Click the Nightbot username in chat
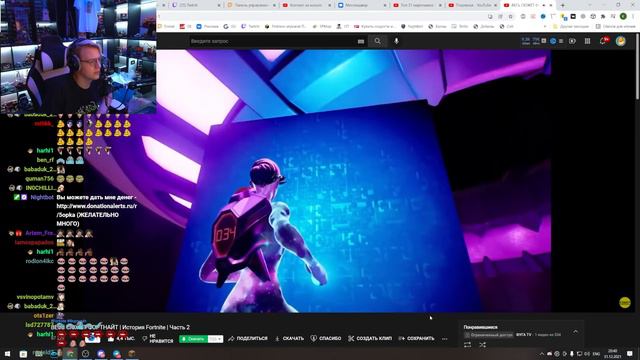This screenshot has width=640, height=360. click(x=42, y=197)
